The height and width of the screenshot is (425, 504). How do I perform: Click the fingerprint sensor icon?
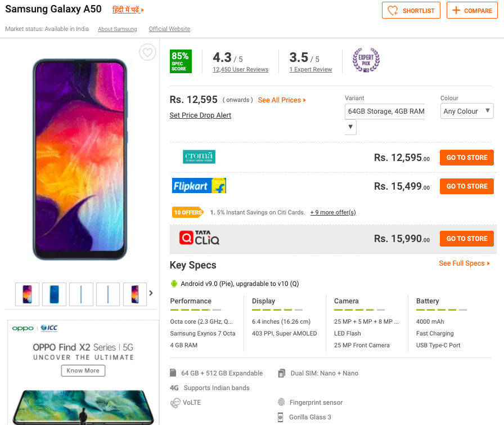pos(281,402)
